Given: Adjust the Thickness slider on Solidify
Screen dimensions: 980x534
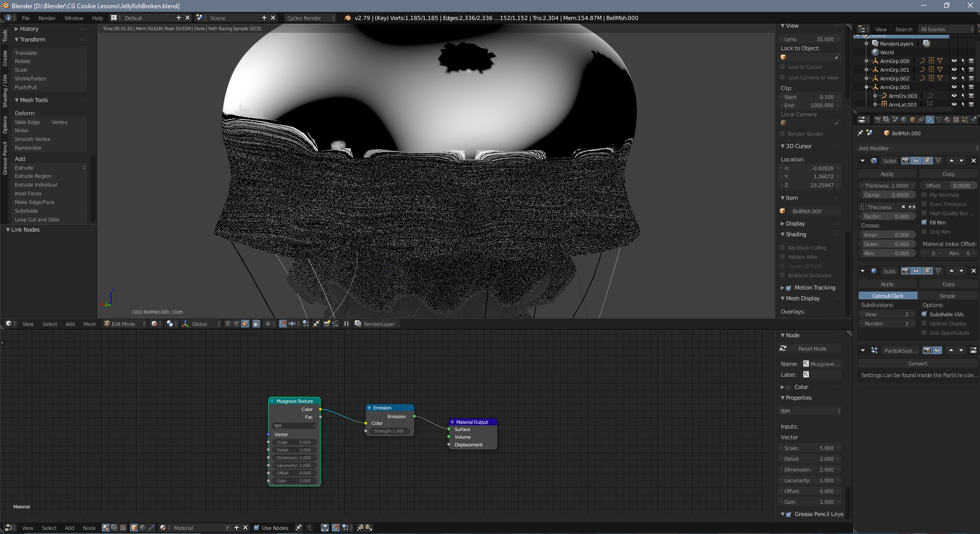Looking at the screenshot, I should [888, 185].
